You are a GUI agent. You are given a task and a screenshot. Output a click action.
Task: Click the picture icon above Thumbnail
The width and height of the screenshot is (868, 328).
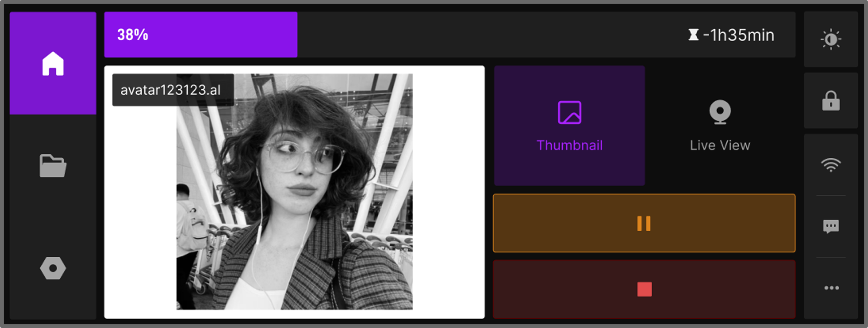tap(569, 112)
